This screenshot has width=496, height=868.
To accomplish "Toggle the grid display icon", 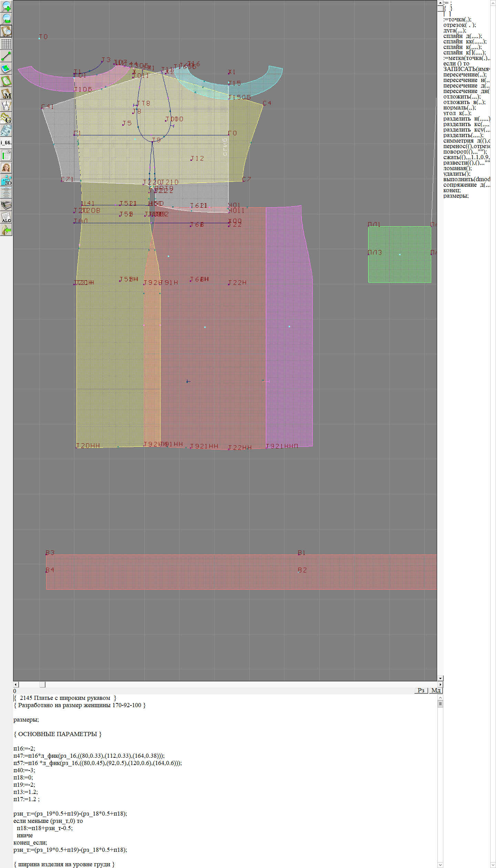I will click(6, 44).
